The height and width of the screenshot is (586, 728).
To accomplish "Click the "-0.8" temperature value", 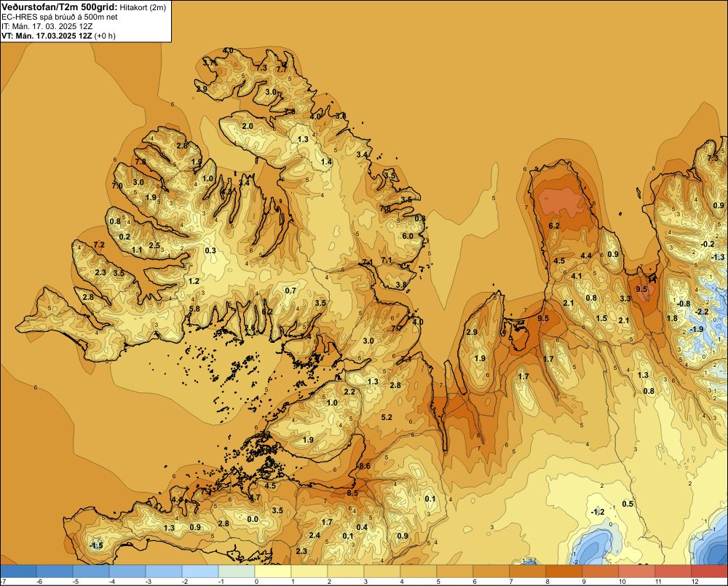I will tap(683, 304).
